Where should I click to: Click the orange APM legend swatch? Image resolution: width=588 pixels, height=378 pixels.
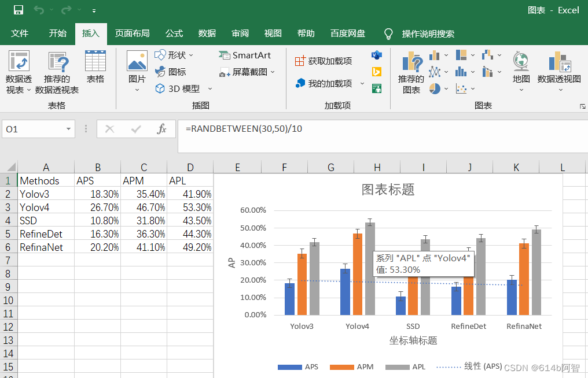tap(341, 367)
